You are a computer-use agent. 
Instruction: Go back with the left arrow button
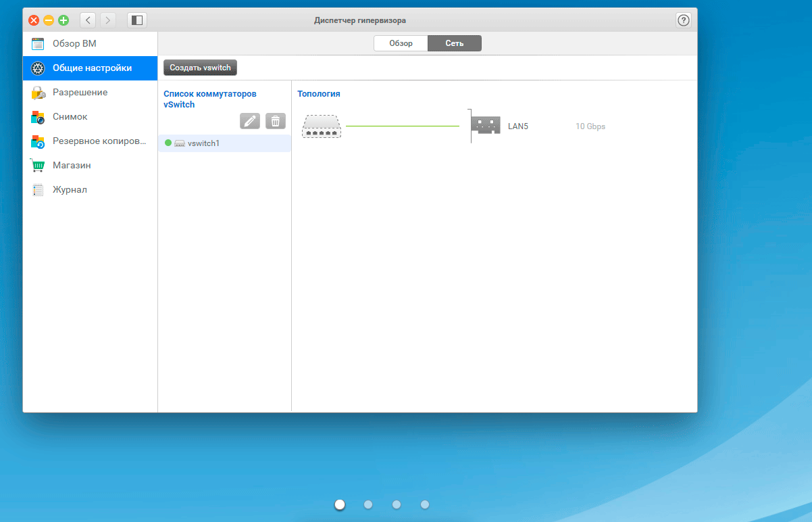88,20
